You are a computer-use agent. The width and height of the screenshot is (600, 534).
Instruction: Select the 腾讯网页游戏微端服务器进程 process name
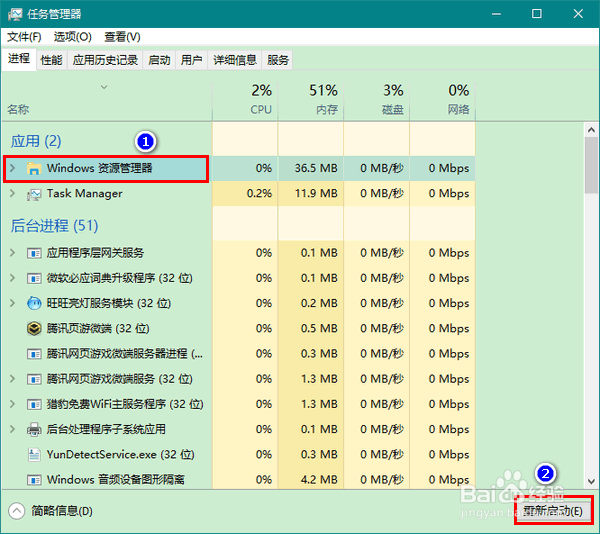[x=125, y=354]
